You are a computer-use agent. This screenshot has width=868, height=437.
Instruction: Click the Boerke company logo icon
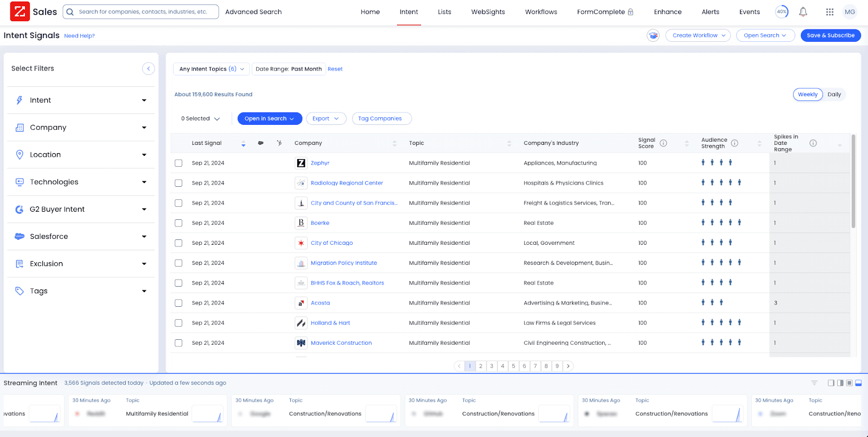tap(301, 223)
